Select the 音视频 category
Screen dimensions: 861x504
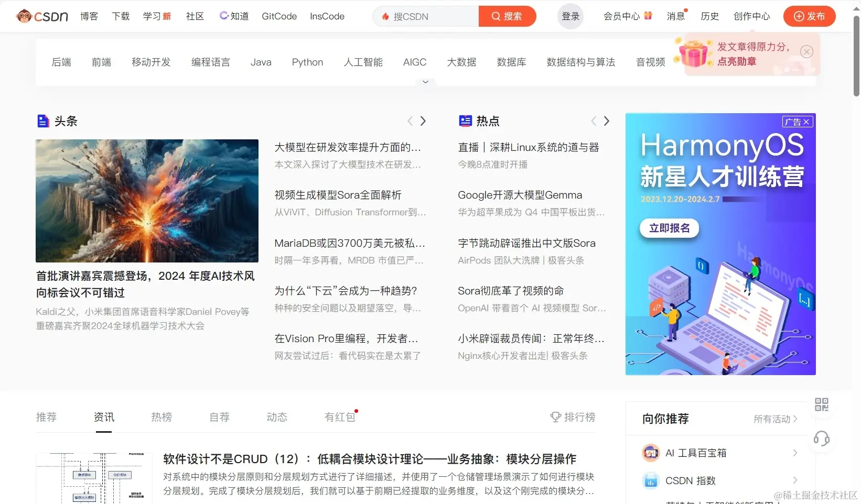[651, 62]
